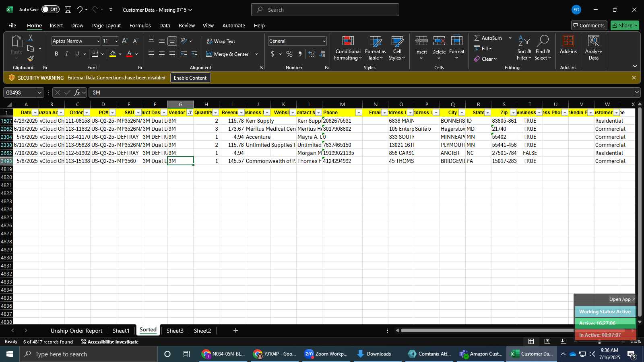644x362 pixels.
Task: Open Cell Styles gallery
Action: coord(397,48)
